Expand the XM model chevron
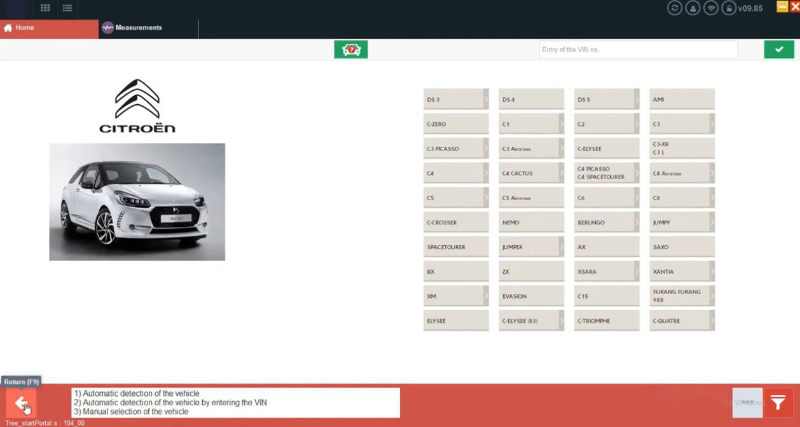800x427 pixels. [x=486, y=296]
